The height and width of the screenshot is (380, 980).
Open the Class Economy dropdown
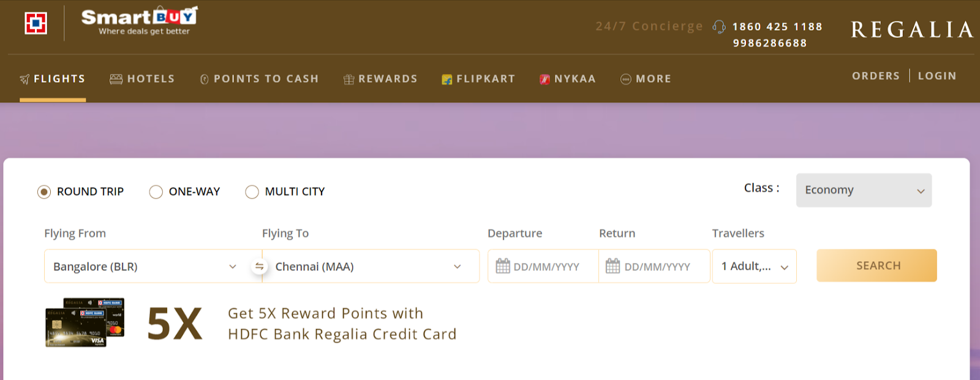tap(864, 190)
